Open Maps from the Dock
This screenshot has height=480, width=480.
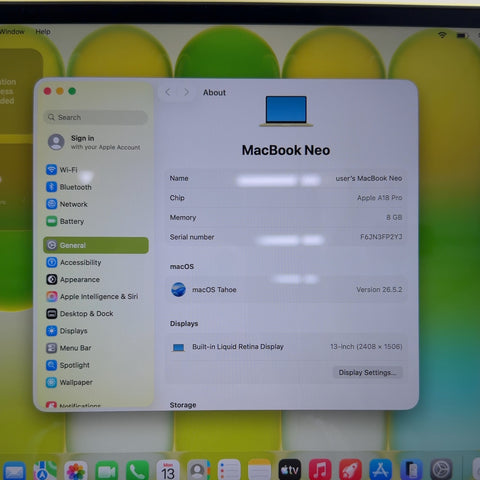pos(45,471)
